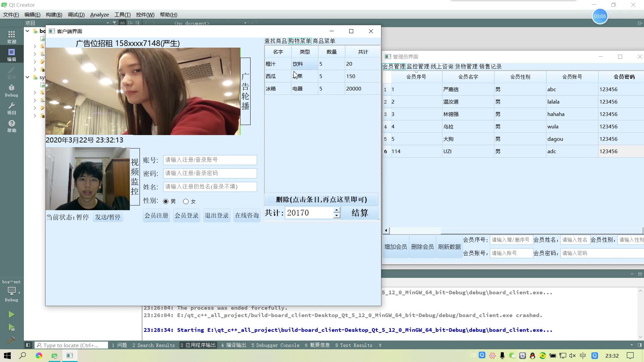Click the muted volume tray icon
This screenshot has height=362, width=644.
click(573, 356)
